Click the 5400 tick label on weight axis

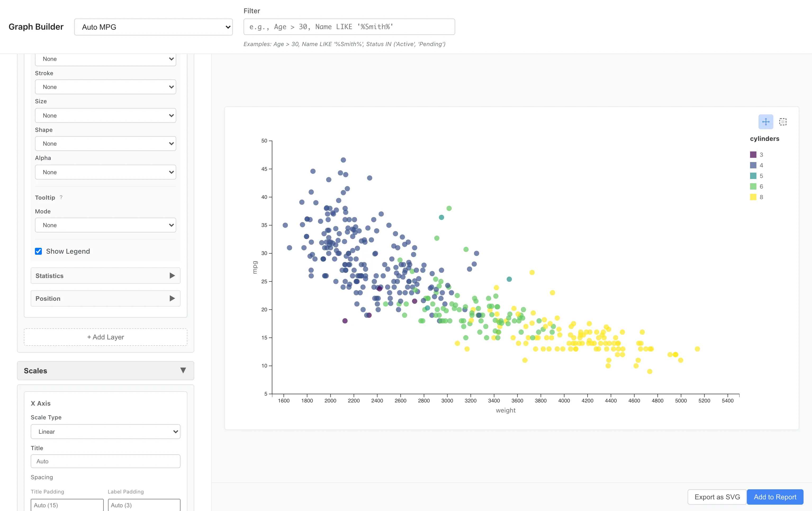tap(727, 401)
